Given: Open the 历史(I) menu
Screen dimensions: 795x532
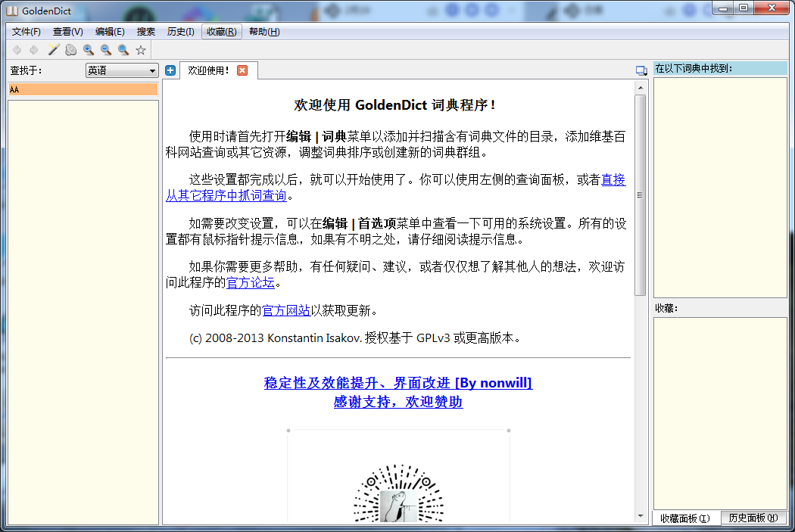Looking at the screenshot, I should (180, 32).
